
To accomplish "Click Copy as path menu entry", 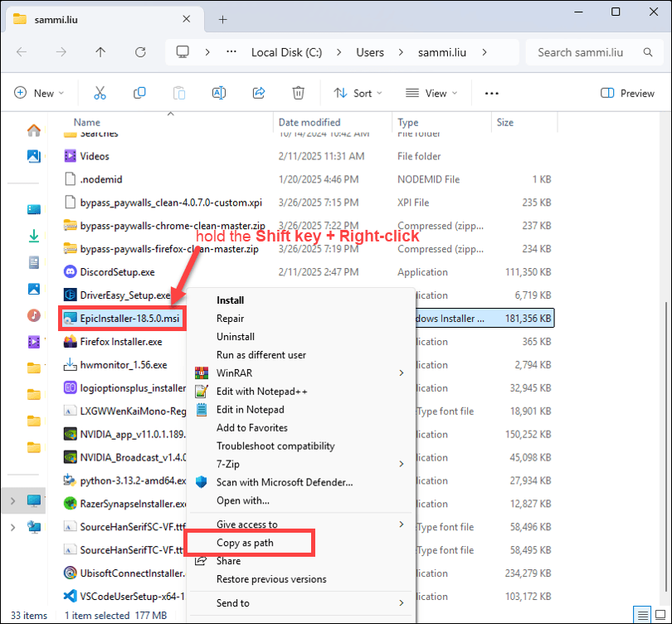I will click(x=245, y=543).
